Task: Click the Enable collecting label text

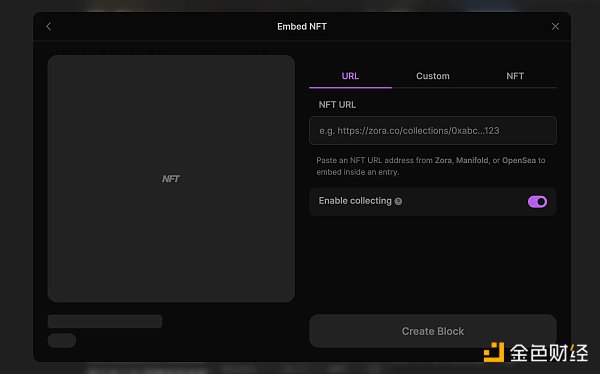Action: coord(355,201)
